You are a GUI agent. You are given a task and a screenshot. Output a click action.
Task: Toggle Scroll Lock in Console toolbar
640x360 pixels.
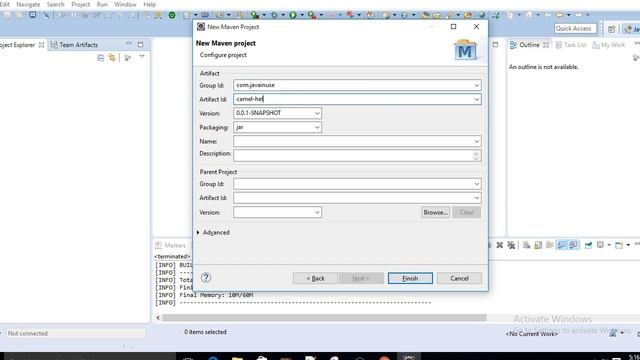tap(538, 245)
